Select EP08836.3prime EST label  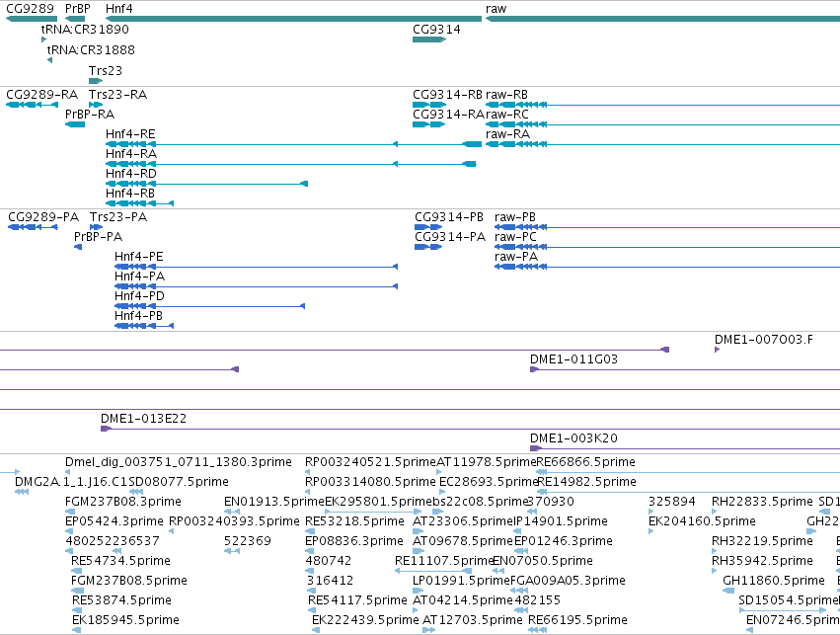(x=354, y=541)
